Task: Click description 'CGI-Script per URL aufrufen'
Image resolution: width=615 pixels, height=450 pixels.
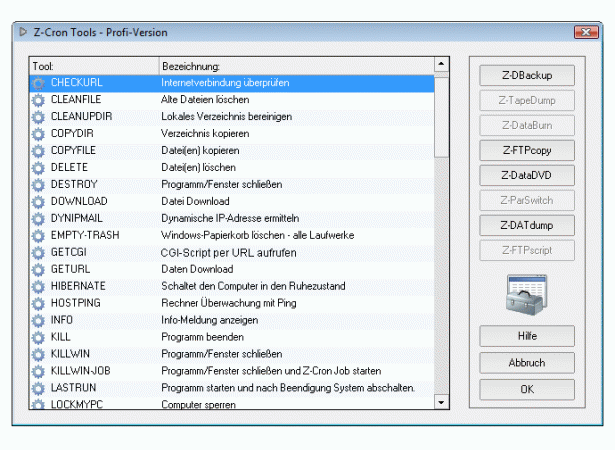Action: coord(229,253)
